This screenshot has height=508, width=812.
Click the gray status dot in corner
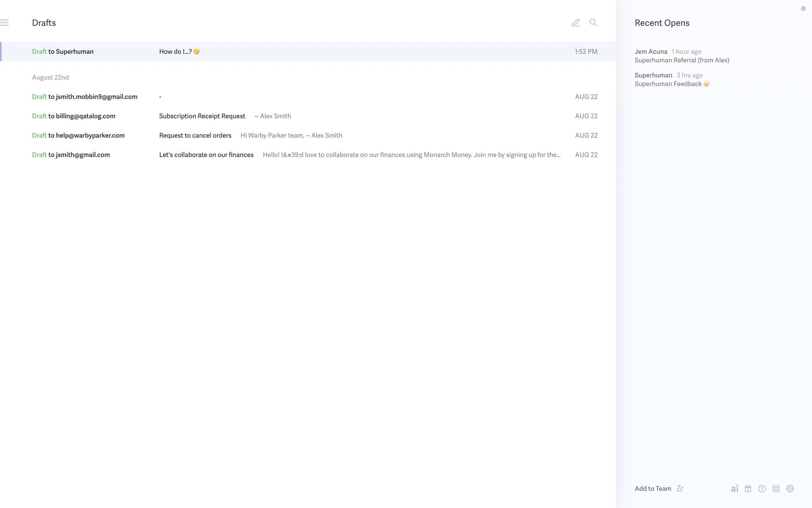tap(803, 8)
